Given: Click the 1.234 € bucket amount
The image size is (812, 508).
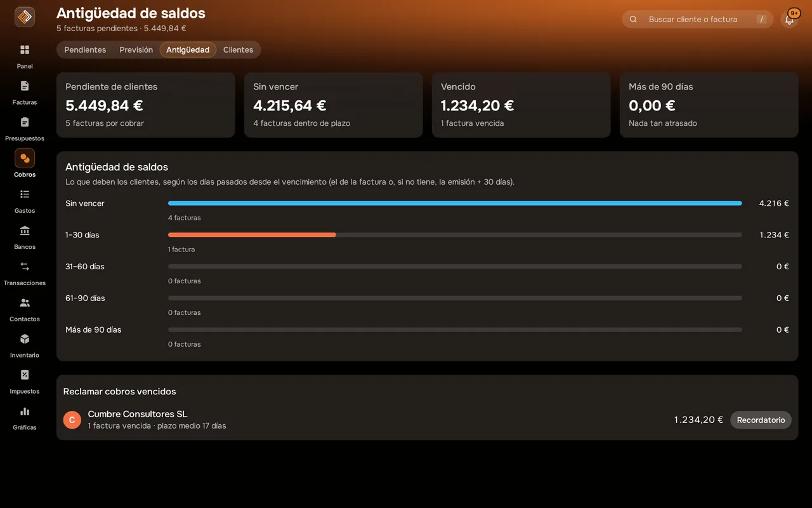Looking at the screenshot, I should (x=775, y=235).
